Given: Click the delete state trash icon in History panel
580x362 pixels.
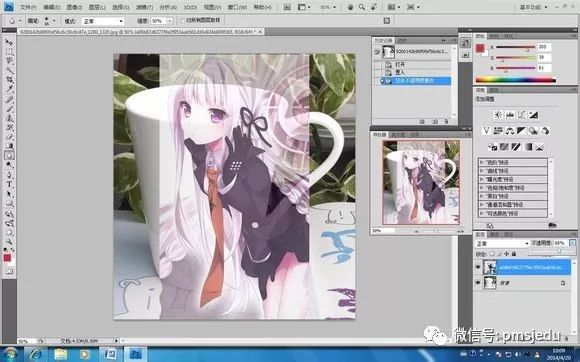Looking at the screenshot, I should click(446, 122).
